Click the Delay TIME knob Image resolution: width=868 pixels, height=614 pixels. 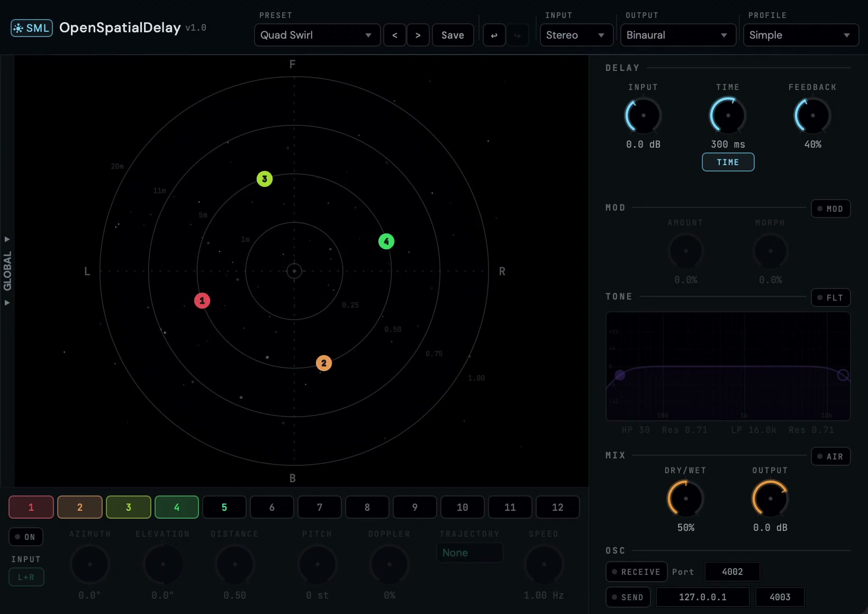click(x=728, y=115)
